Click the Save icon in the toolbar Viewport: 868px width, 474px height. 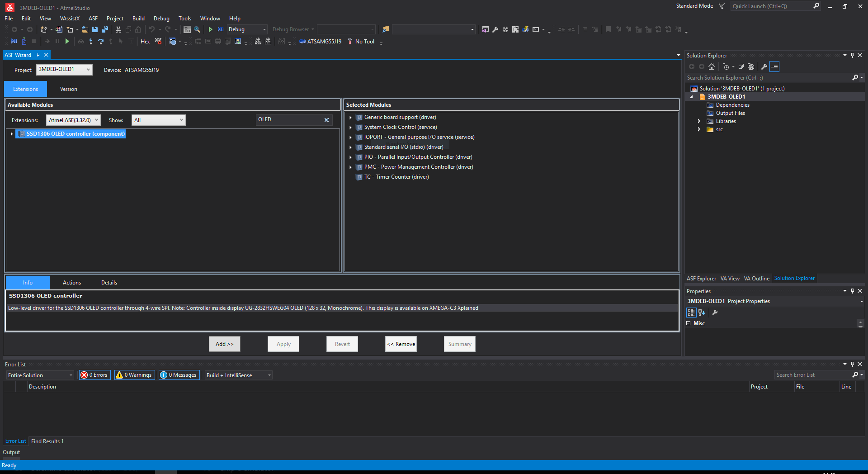[x=95, y=29]
